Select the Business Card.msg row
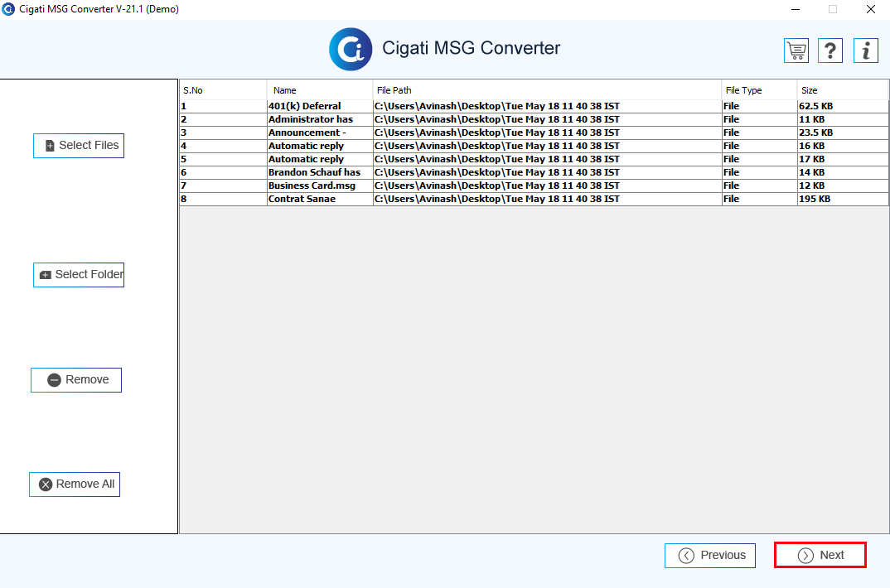The image size is (890, 588). (x=534, y=186)
